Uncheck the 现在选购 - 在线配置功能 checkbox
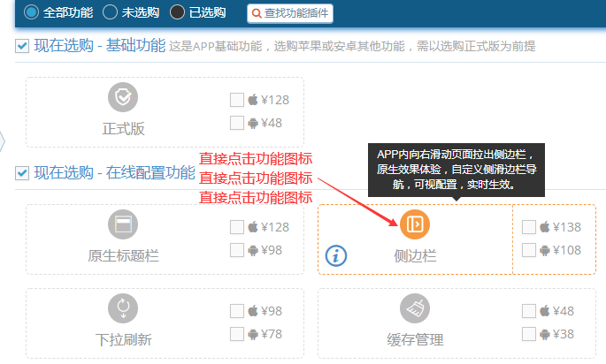Screen dimensions: 606x364 tap(22, 173)
